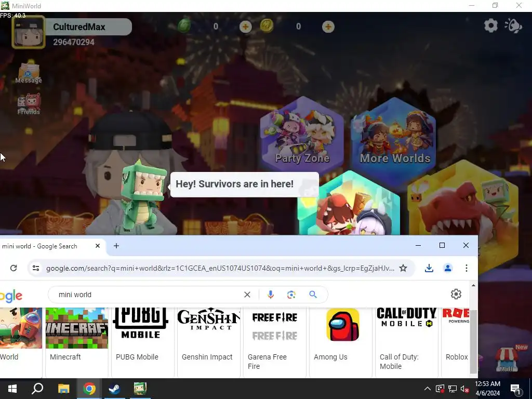Click the Google logo
Screen dimensions: 532x399
(11, 296)
